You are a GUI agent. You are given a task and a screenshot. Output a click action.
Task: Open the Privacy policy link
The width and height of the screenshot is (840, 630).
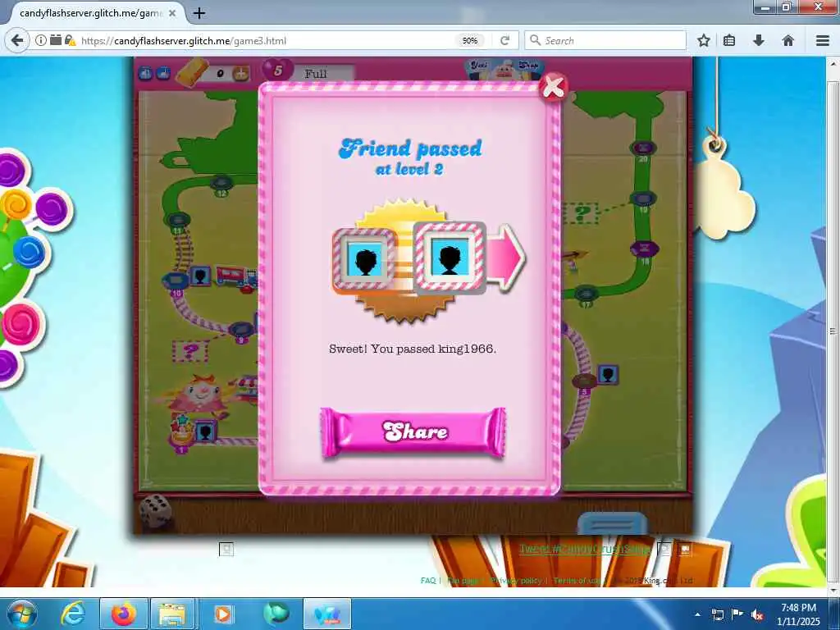tap(515, 580)
